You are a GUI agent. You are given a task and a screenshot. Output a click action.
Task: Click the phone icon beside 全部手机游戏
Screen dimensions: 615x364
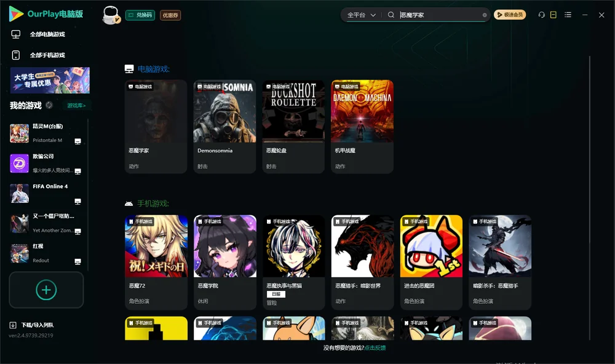pyautogui.click(x=16, y=55)
